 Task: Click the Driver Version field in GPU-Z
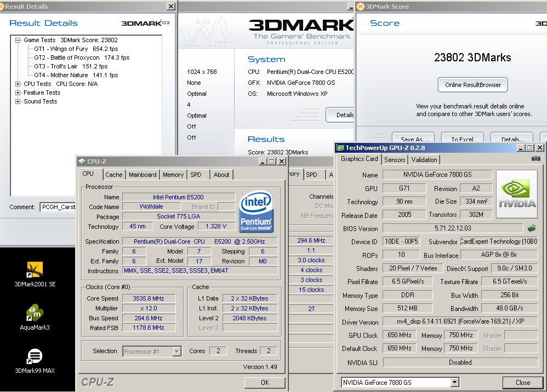(460, 321)
